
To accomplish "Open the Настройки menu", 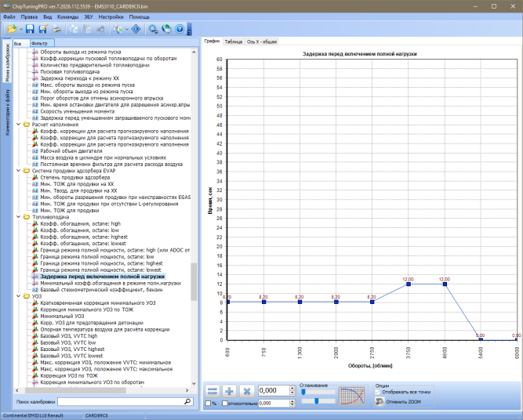I will (111, 16).
